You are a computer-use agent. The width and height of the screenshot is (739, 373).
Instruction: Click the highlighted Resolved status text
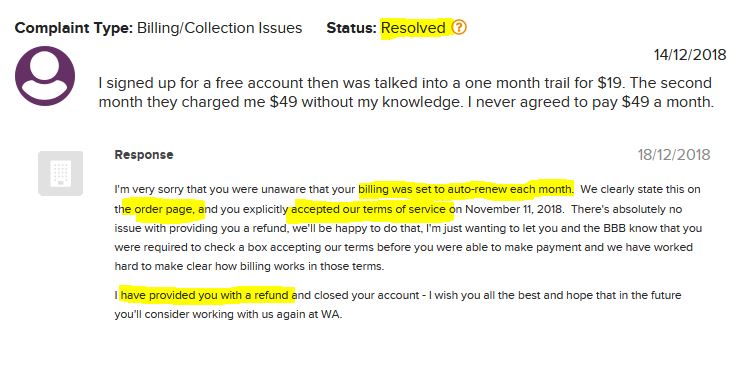[413, 28]
